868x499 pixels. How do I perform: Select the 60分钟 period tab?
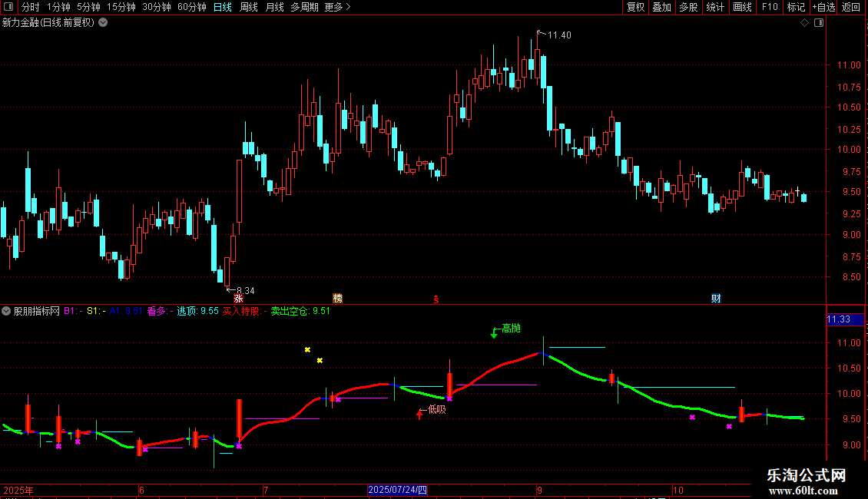pyautogui.click(x=192, y=7)
